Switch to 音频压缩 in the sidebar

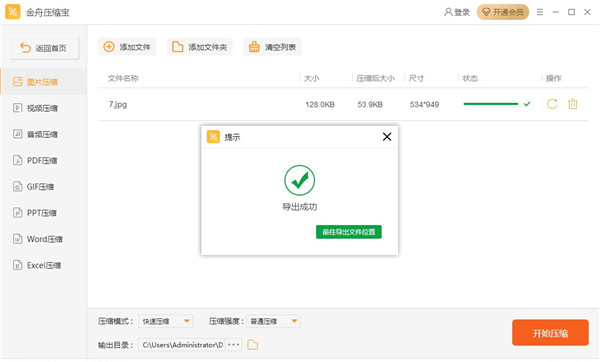pos(44,134)
